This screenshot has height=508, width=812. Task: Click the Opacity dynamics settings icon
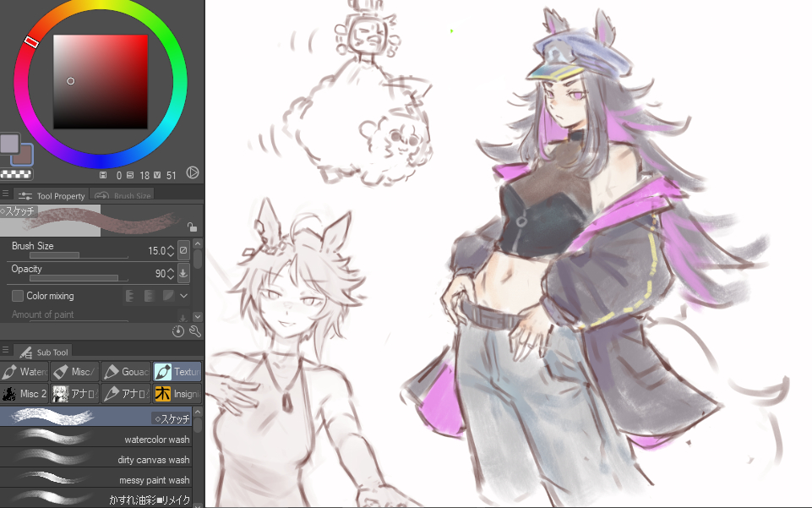(184, 274)
